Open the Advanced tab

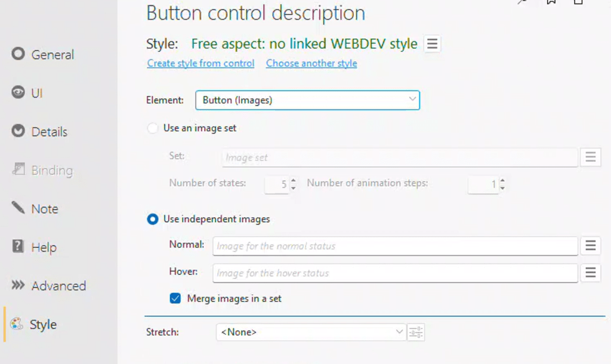58,286
